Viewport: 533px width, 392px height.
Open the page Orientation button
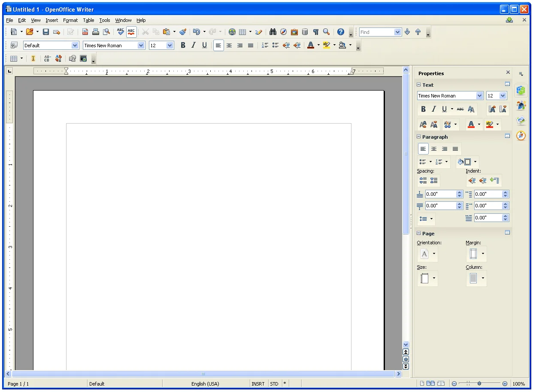pos(424,254)
